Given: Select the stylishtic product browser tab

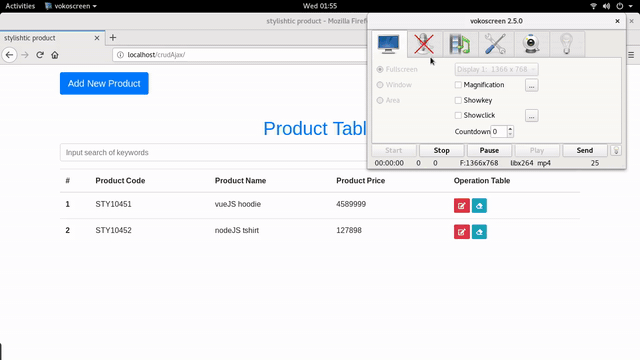Looking at the screenshot, I should click(52, 38).
